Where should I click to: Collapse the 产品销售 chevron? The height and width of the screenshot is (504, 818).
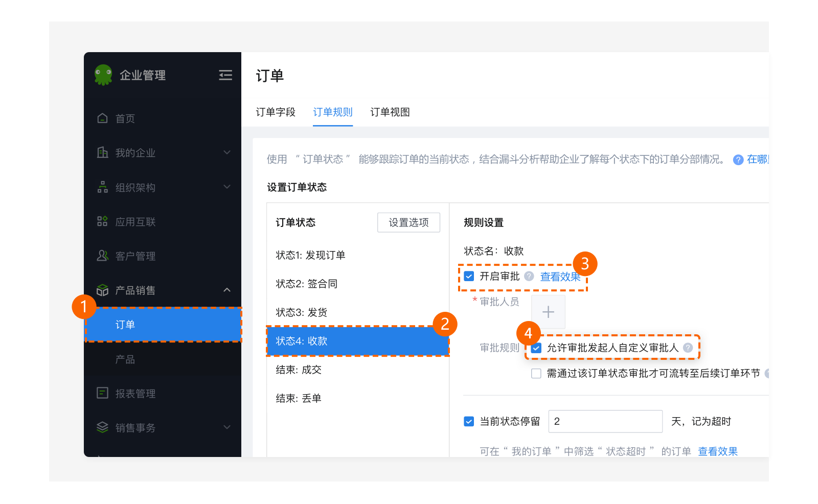point(227,290)
